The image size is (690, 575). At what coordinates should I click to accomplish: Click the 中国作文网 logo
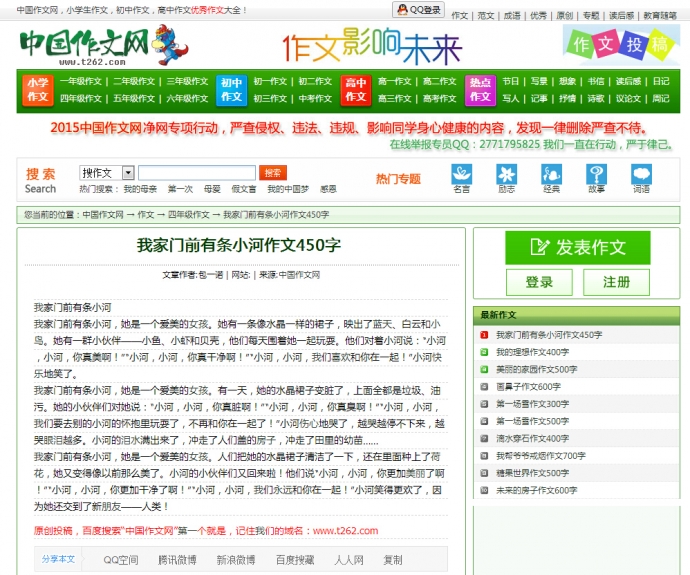point(104,45)
